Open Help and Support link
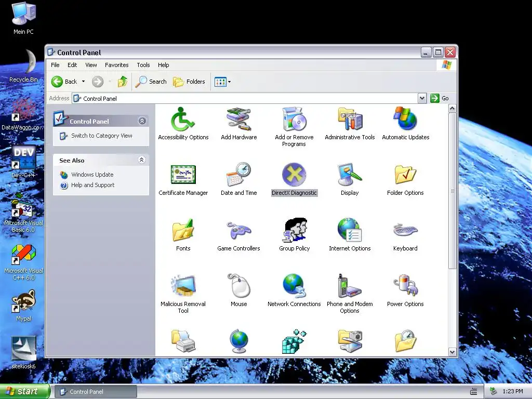This screenshot has height=399, width=532. (x=92, y=185)
